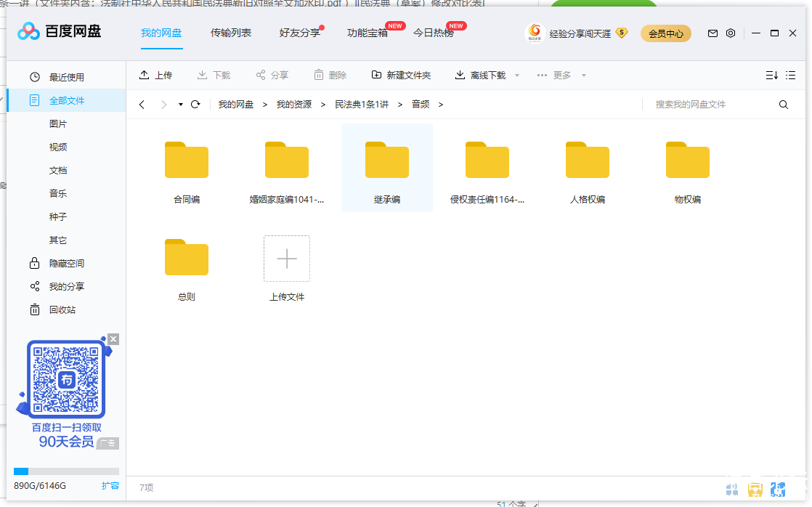Click the gold badge beside the username
Screen dimensions: 812x507
coord(622,33)
